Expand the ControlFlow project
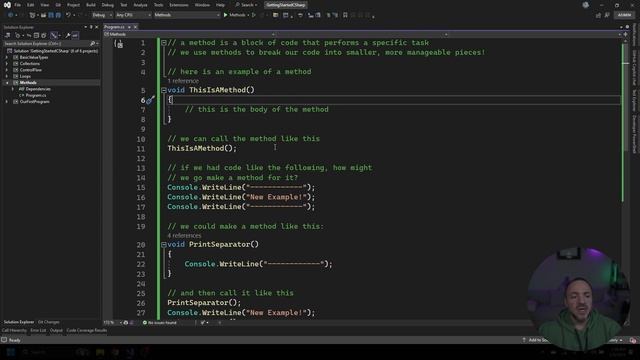 pos(7,70)
